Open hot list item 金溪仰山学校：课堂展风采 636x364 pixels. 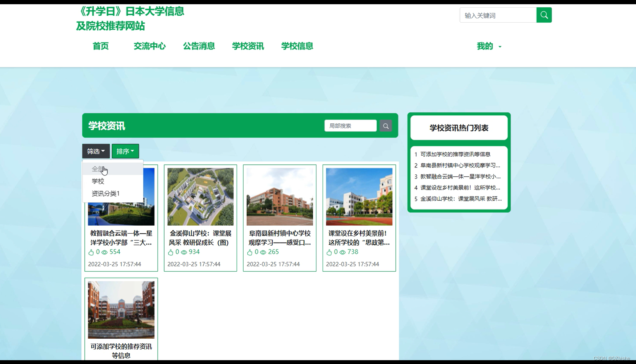[461, 198]
